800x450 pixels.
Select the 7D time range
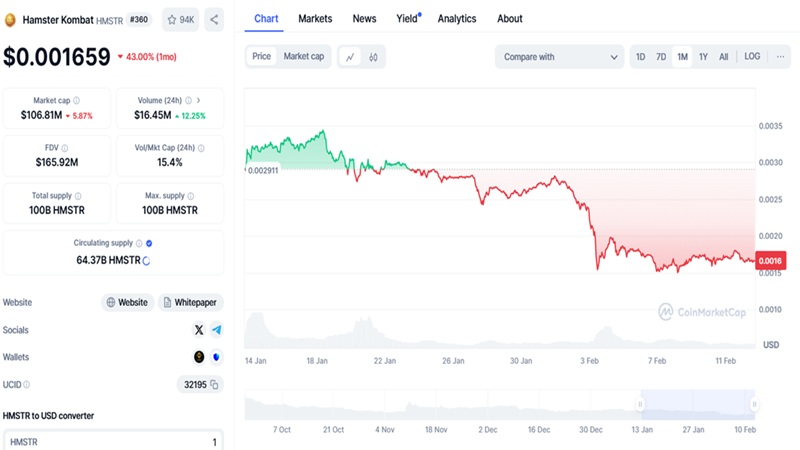coord(661,57)
